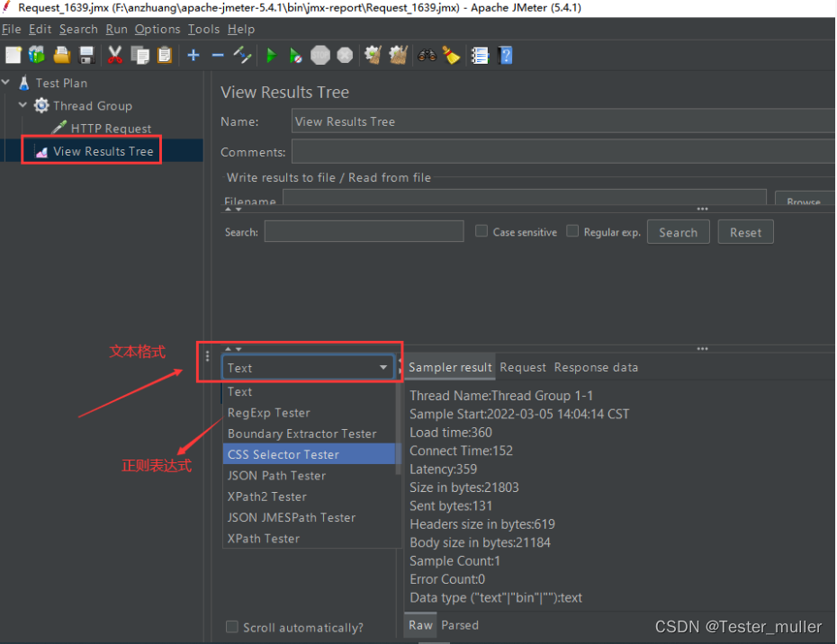Open the Text renderer dropdown arrow
837x644 pixels.
382,368
